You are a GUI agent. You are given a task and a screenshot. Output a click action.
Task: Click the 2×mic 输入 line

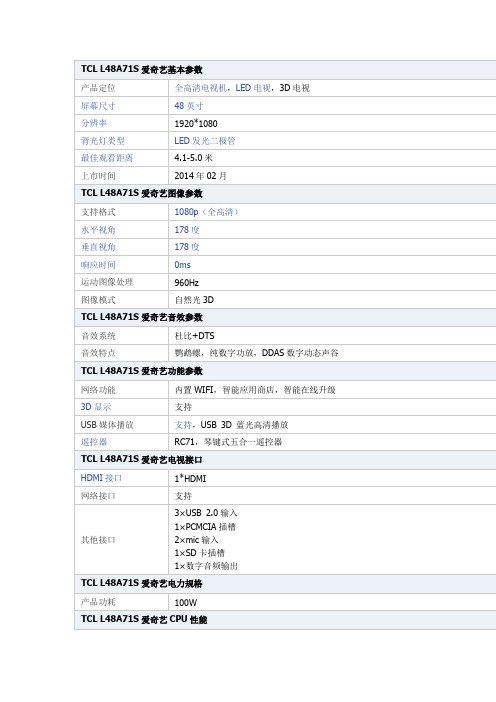[196, 540]
